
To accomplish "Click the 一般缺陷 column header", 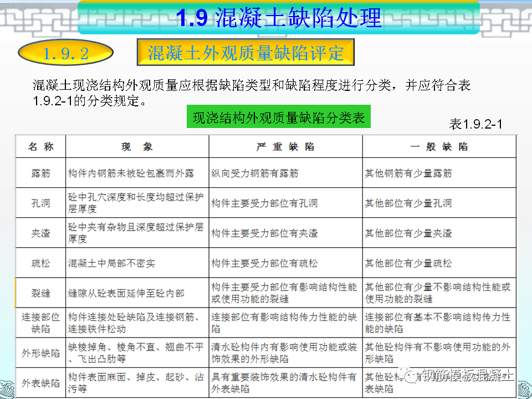I will click(x=439, y=147).
